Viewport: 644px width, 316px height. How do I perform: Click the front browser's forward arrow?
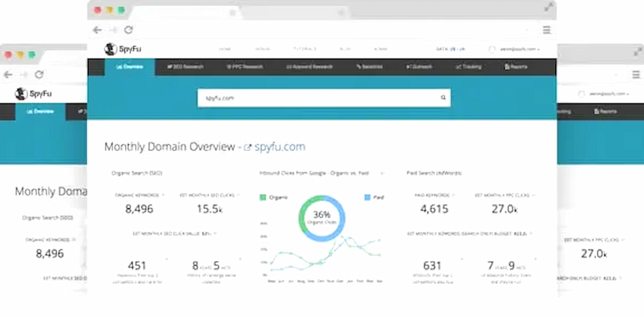tap(113, 30)
